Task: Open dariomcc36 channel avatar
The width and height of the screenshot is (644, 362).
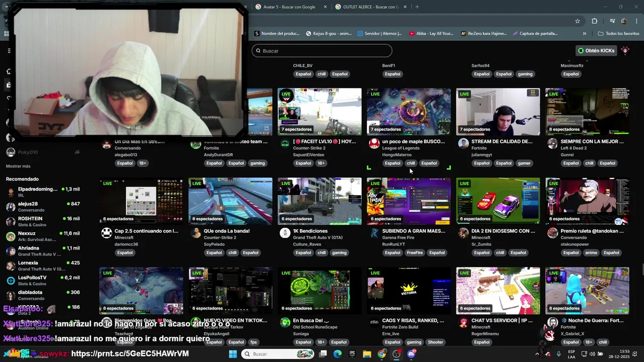Action: pos(107,233)
